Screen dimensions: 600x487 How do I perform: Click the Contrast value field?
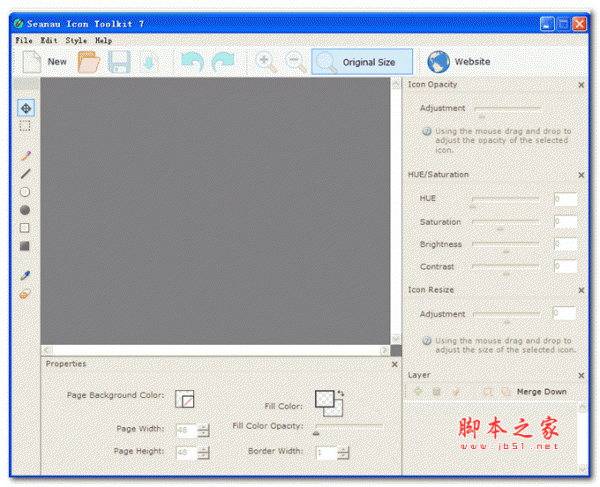[x=565, y=266]
